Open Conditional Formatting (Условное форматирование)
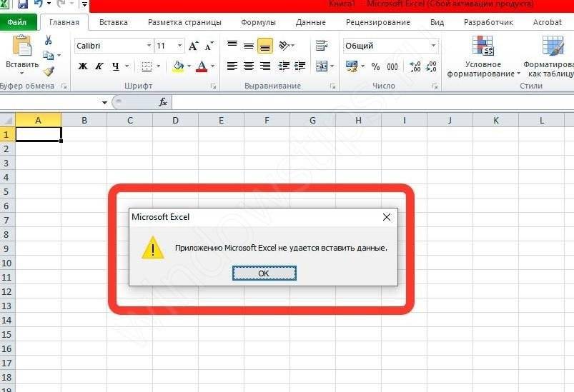 (483, 56)
